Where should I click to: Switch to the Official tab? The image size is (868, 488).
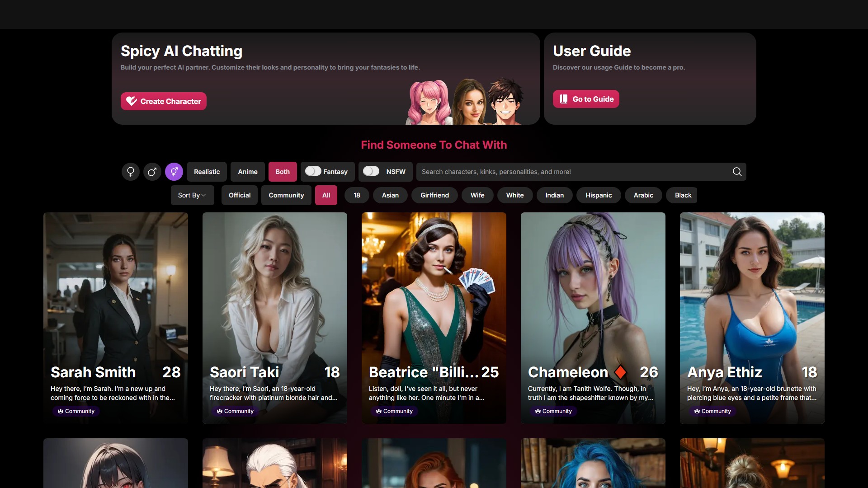point(239,195)
